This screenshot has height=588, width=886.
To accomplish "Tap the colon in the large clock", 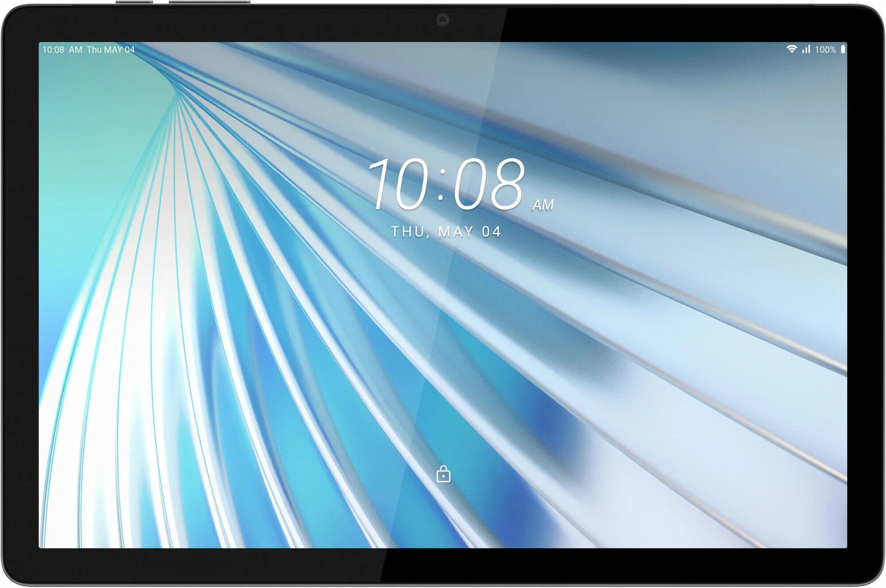I will pyautogui.click(x=441, y=184).
